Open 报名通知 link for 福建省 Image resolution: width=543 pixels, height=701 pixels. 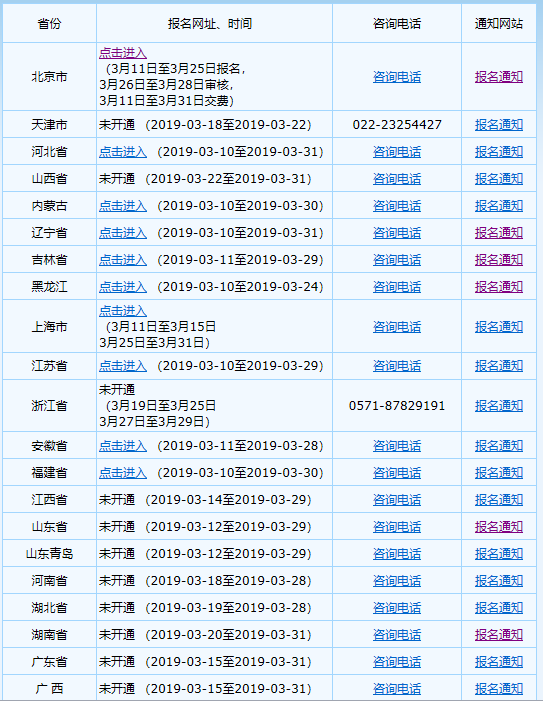(499, 473)
